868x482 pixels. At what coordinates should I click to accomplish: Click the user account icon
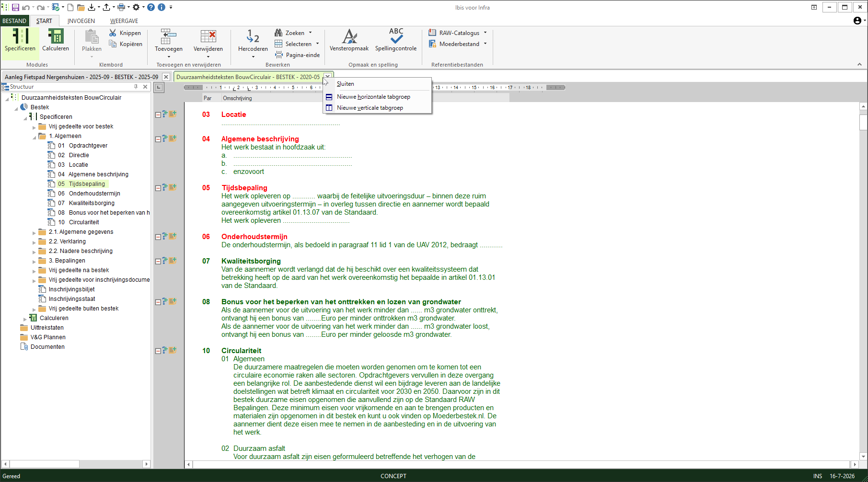click(x=857, y=20)
